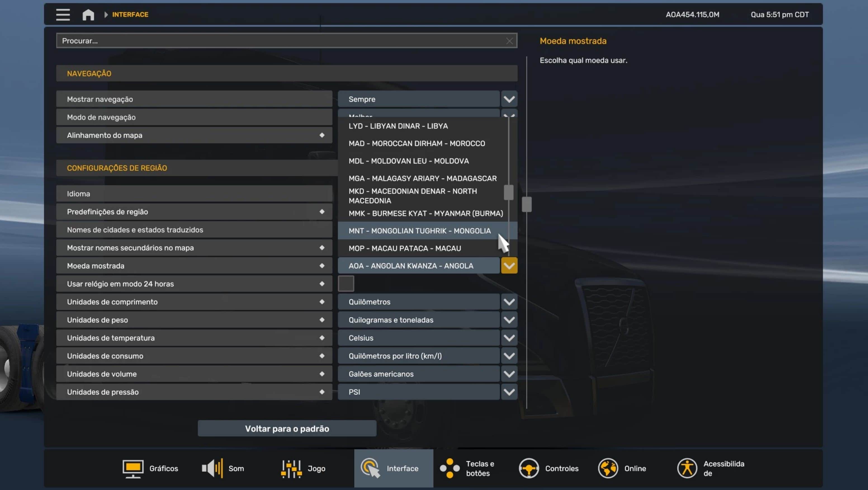Open the Unidades de temperatura Celsius dropdown
This screenshot has height=490, width=868.
[509, 338]
